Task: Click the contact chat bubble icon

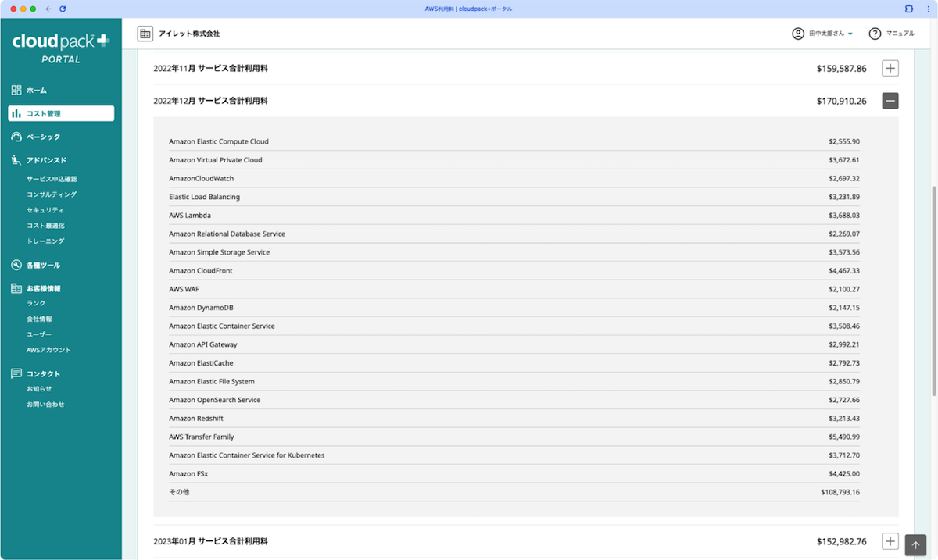Action: click(16, 374)
